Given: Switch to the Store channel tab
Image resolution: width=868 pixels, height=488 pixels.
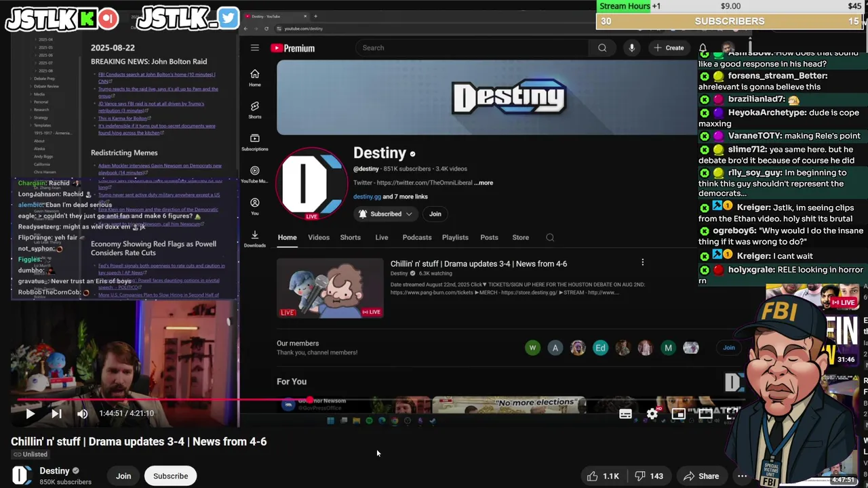Looking at the screenshot, I should pyautogui.click(x=520, y=237).
